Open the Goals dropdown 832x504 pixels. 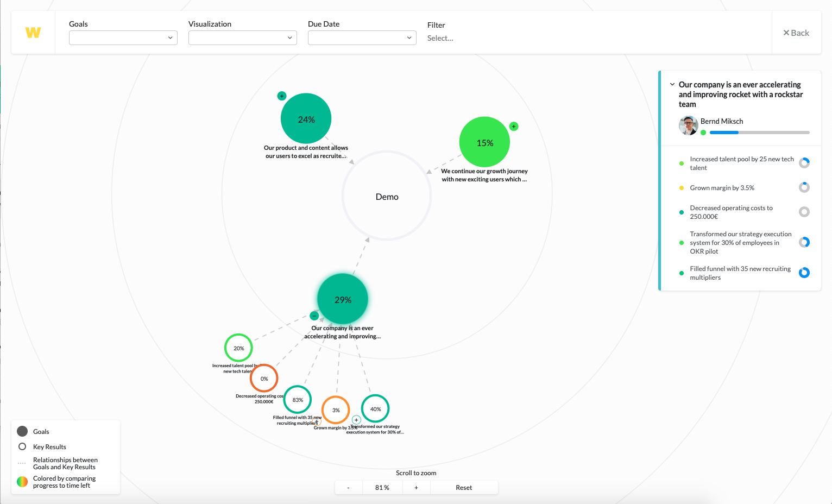pyautogui.click(x=123, y=37)
